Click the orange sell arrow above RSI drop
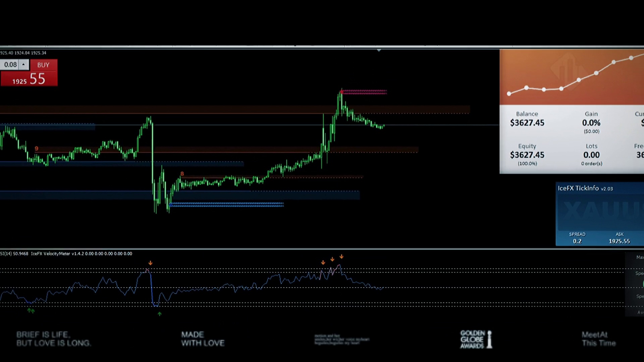 [150, 263]
